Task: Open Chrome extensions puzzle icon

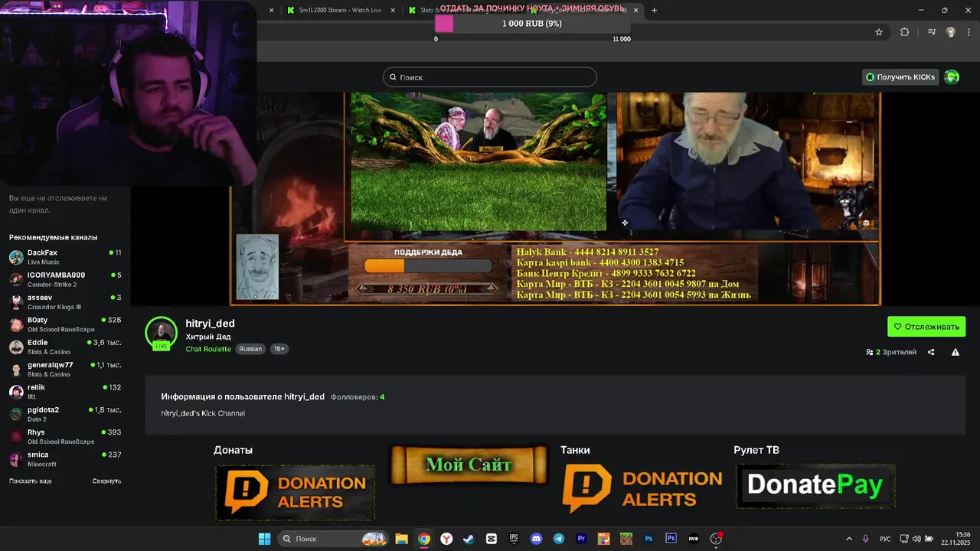Action: click(905, 32)
